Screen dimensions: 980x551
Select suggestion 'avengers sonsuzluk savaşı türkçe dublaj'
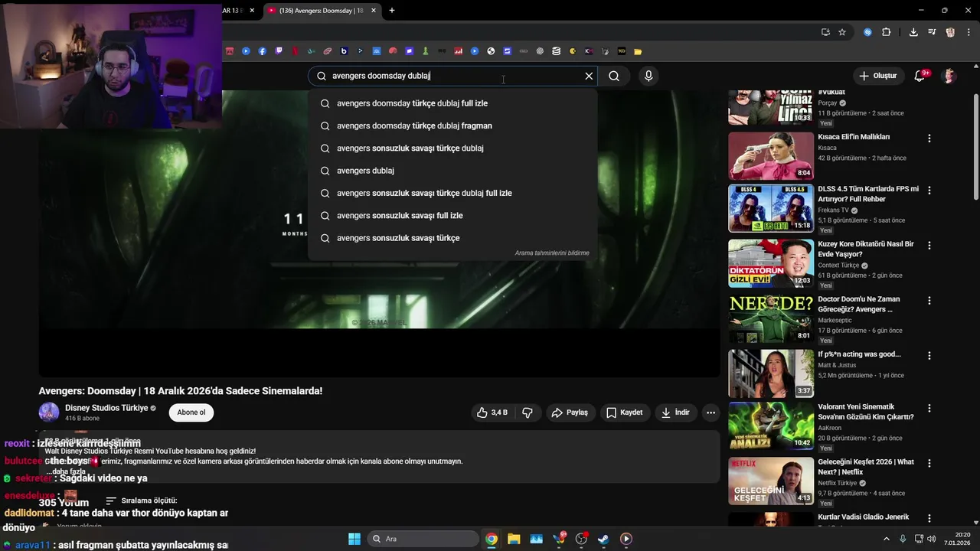(x=452, y=148)
